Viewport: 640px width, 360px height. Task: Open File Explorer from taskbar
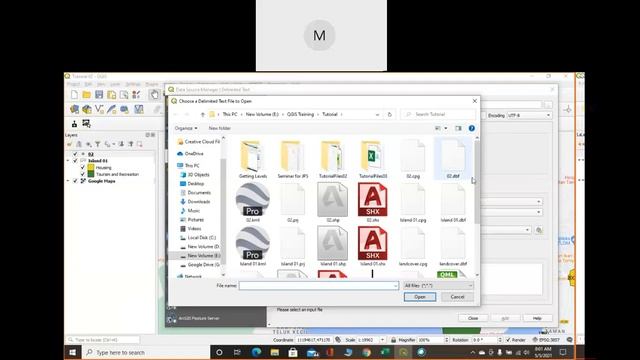[x=275, y=352]
